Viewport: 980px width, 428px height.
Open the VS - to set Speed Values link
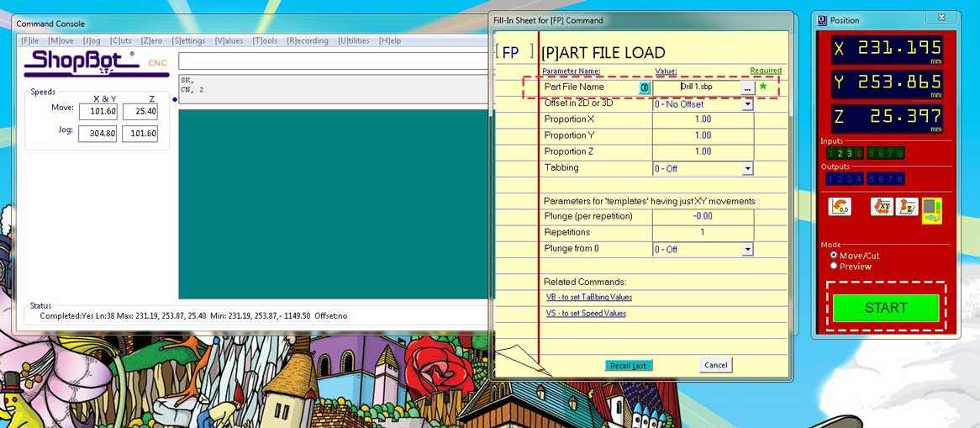pos(586,313)
